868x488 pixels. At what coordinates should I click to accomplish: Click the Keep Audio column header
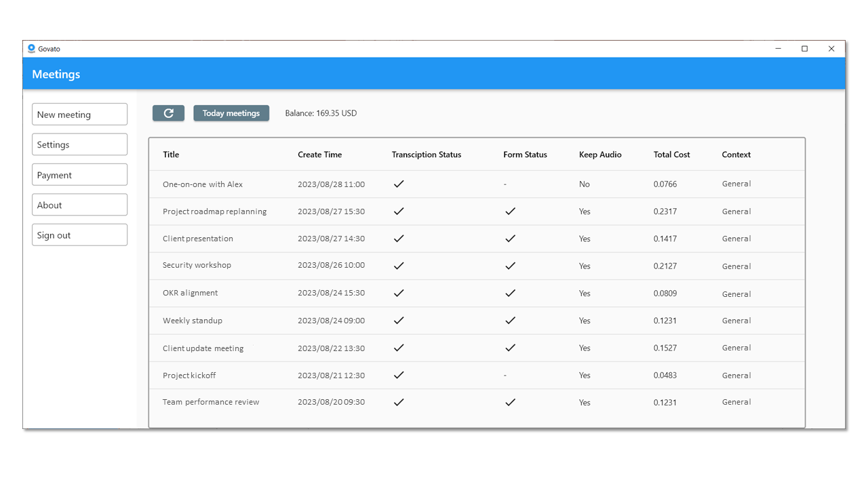[600, 155]
